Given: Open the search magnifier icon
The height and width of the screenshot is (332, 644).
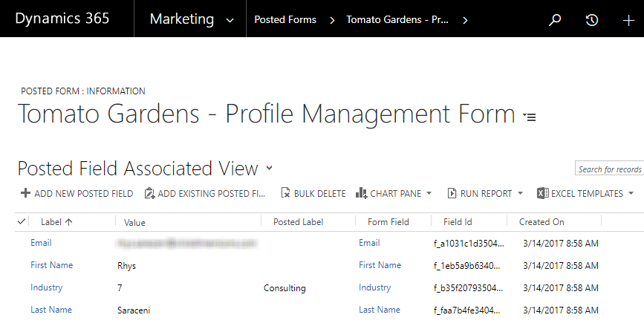Looking at the screenshot, I should pyautogui.click(x=555, y=20).
